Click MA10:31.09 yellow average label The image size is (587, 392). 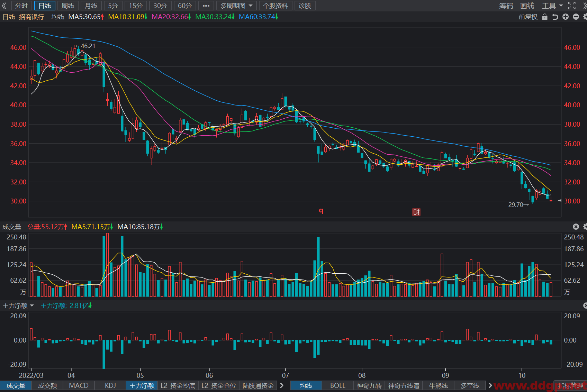click(128, 17)
